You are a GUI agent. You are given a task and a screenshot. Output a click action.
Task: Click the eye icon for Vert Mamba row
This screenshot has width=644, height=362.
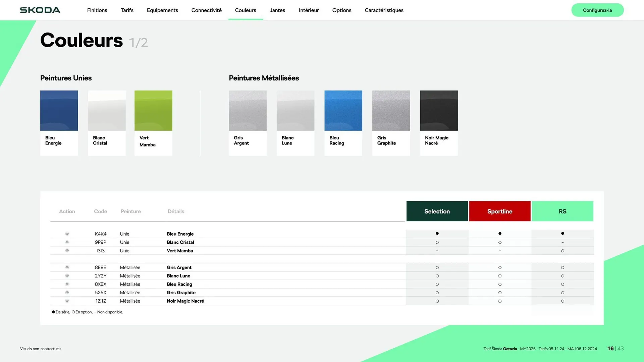(67, 250)
